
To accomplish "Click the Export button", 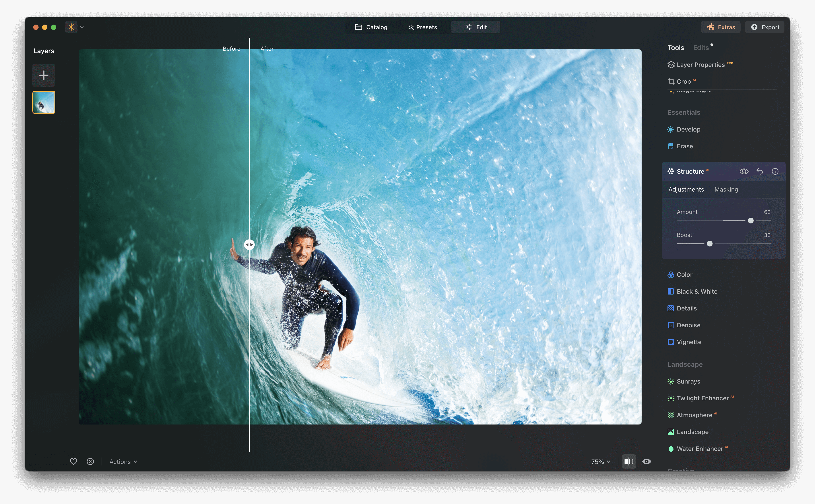I will (x=764, y=27).
